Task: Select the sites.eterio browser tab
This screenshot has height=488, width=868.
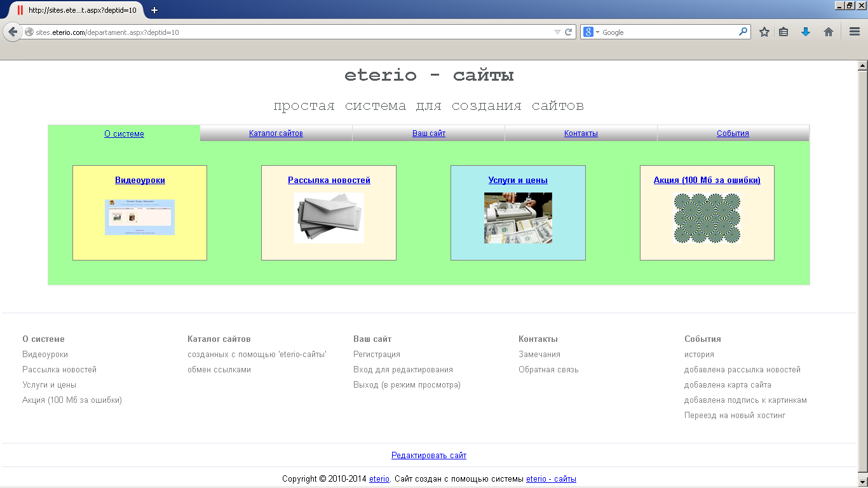Action: point(76,10)
